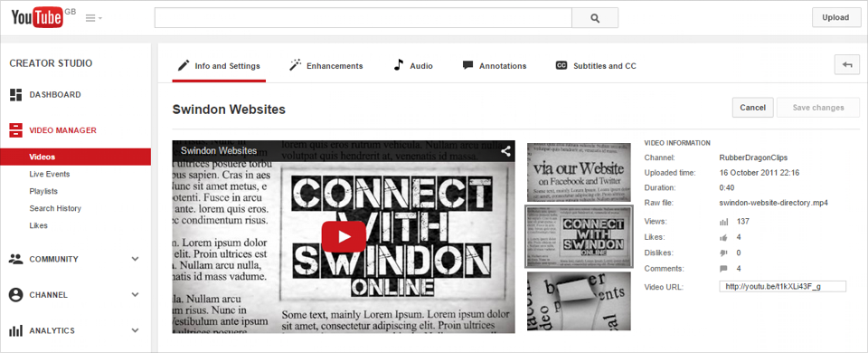
Task: Focus the YouTube search box
Action: [363, 18]
